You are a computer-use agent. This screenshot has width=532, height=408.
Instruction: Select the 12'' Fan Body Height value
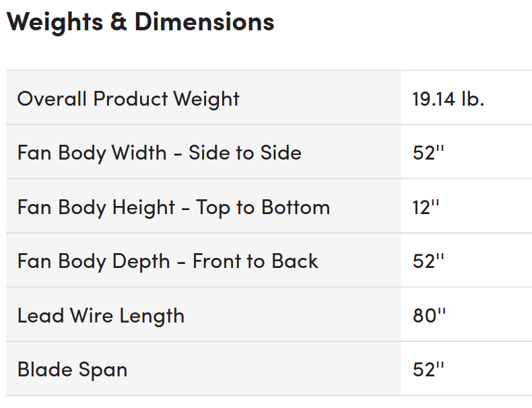426,207
